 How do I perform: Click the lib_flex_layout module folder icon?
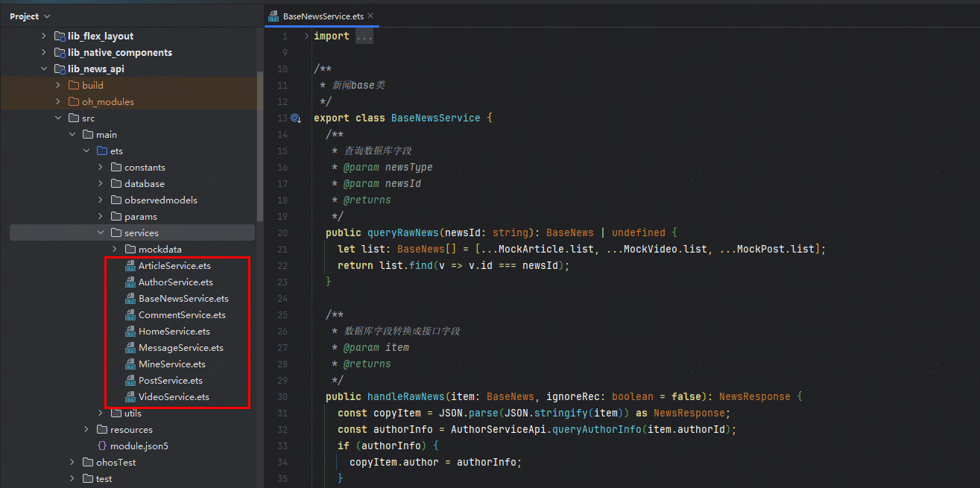(x=60, y=37)
